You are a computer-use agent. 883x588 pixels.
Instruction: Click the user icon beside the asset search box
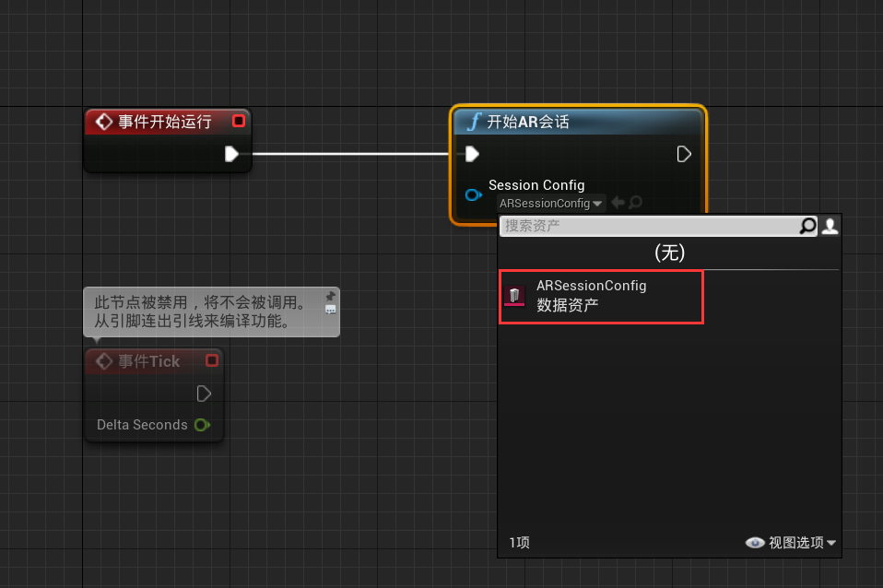click(830, 226)
